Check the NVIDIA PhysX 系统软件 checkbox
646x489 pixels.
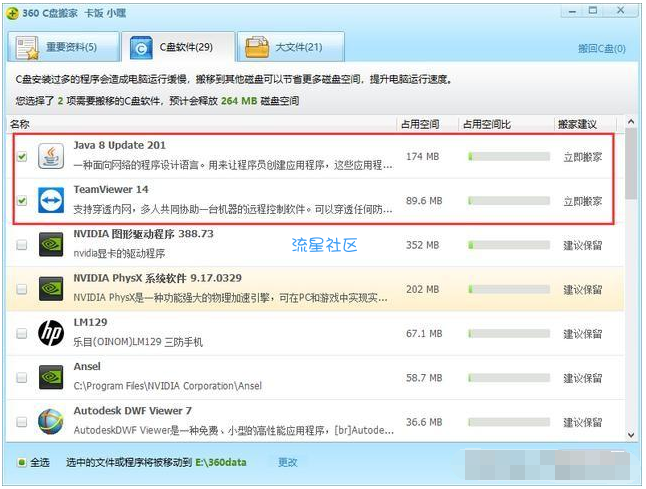[x=22, y=289]
